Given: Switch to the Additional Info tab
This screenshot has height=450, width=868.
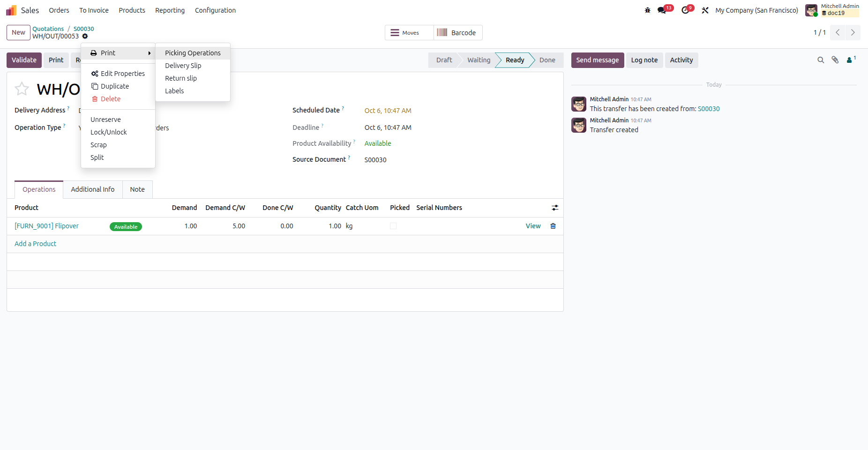Looking at the screenshot, I should tap(93, 189).
